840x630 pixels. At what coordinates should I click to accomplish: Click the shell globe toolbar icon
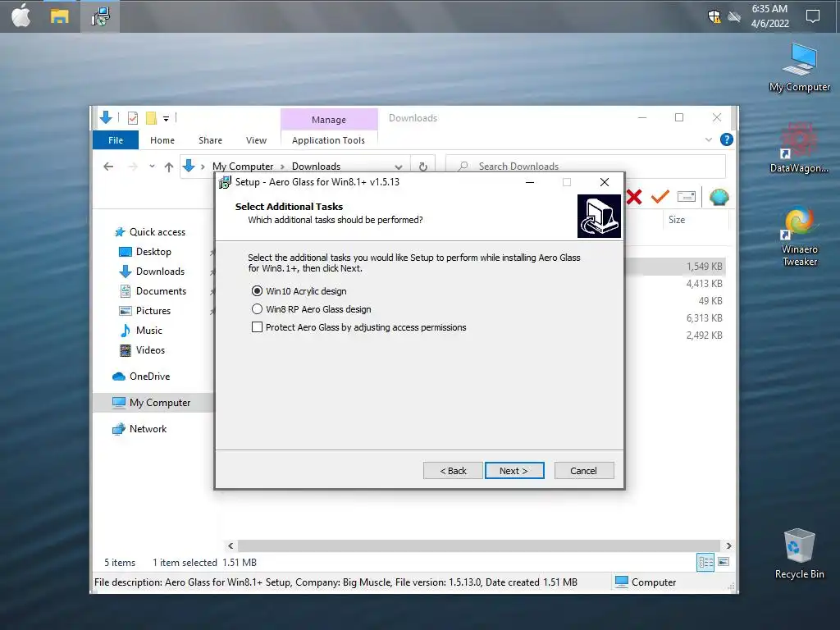click(x=719, y=197)
